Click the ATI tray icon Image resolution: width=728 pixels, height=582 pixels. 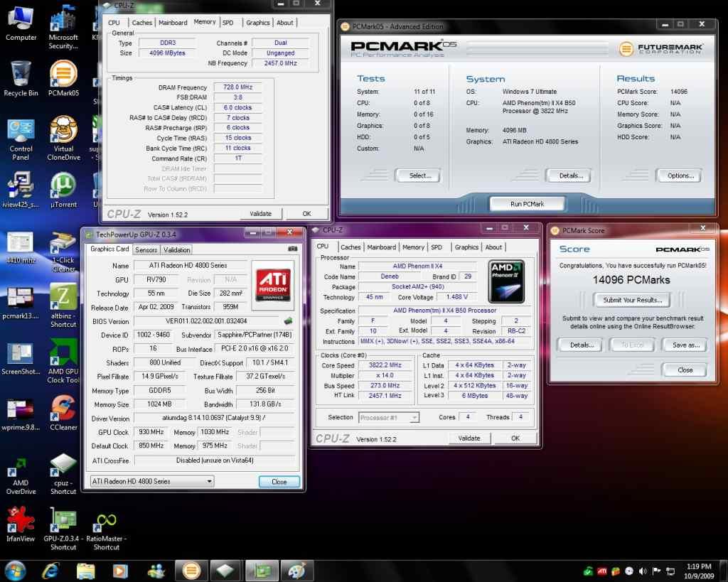click(602, 571)
